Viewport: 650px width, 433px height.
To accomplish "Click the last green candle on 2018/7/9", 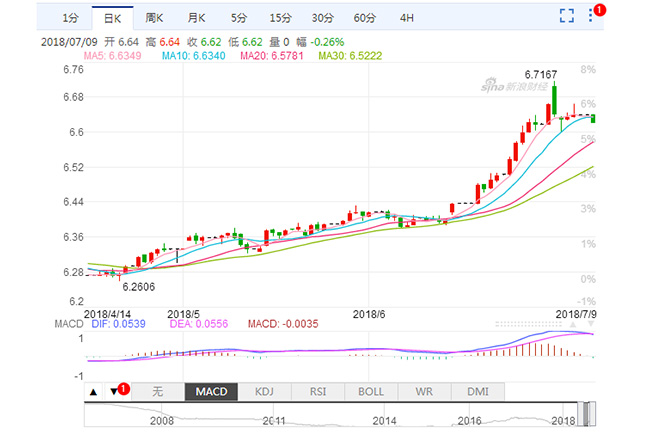I will click(x=593, y=119).
